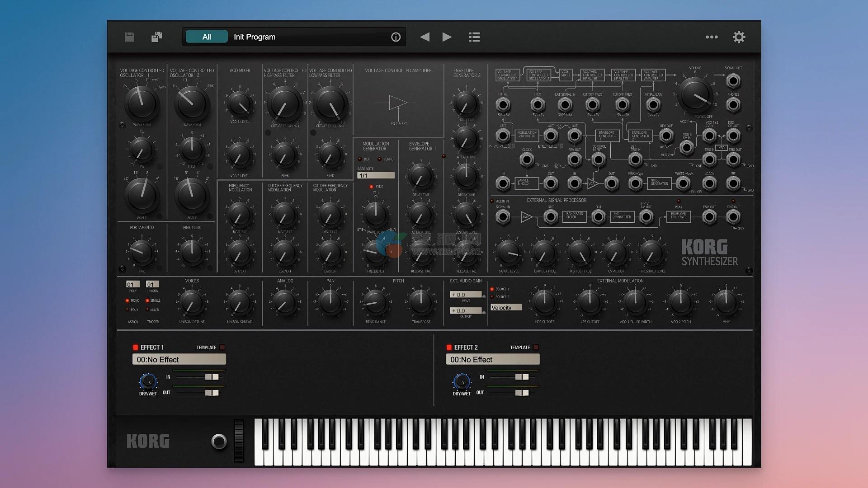The image size is (868, 488).
Task: Go to the previous program arrow
Action: click(425, 37)
